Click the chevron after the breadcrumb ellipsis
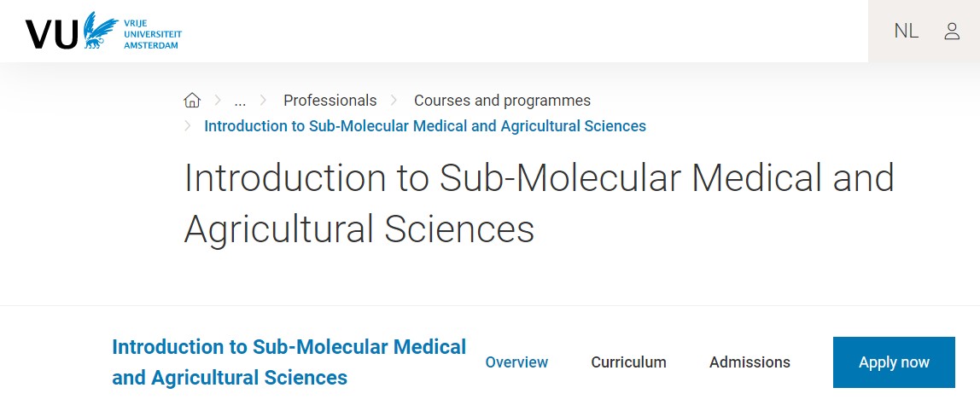This screenshot has height=411, width=980. (x=263, y=100)
